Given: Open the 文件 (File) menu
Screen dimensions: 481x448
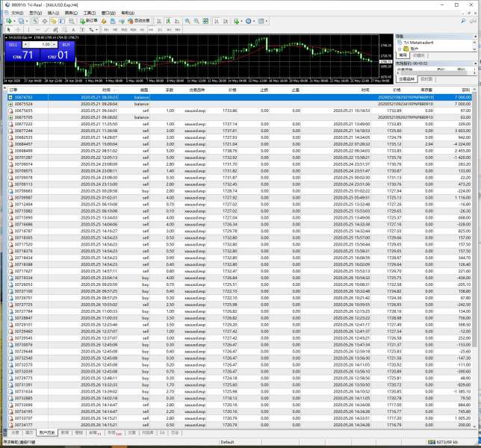Looking at the screenshot, I should [16, 13].
